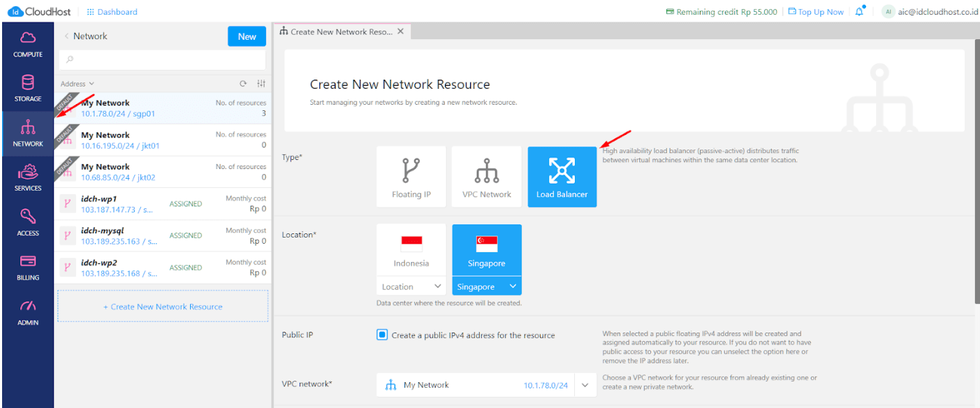Open the Storage section icon
This screenshot has height=408, width=980.
[x=28, y=83]
